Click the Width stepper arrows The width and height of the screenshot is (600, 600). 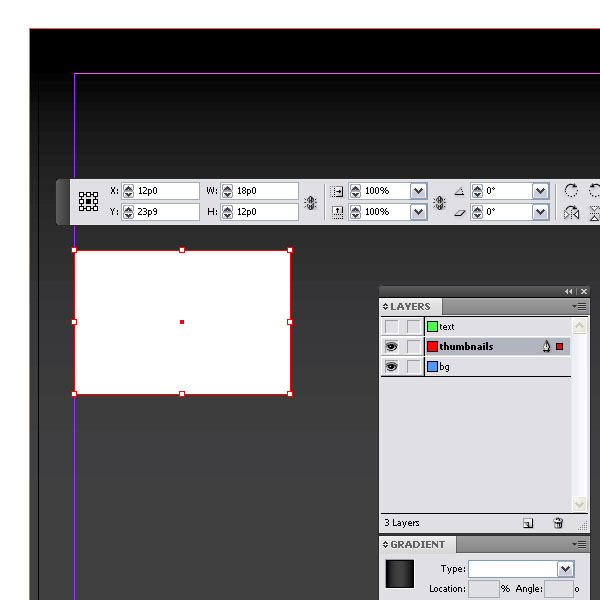tap(228, 191)
